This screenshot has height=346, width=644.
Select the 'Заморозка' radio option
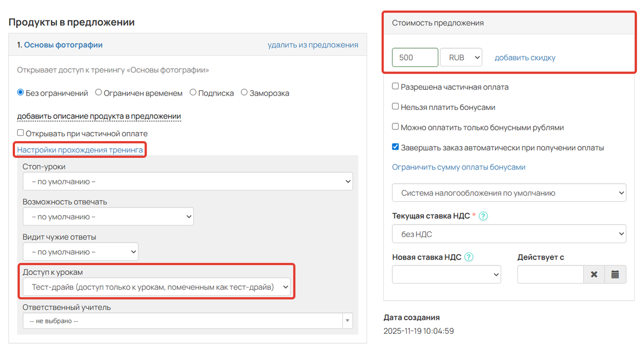point(245,93)
